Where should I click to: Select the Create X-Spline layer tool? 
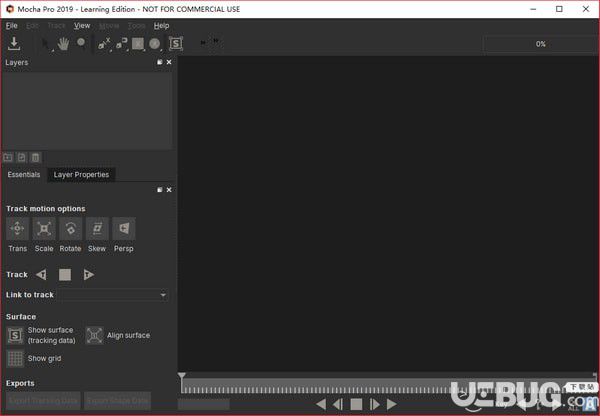coord(104,44)
